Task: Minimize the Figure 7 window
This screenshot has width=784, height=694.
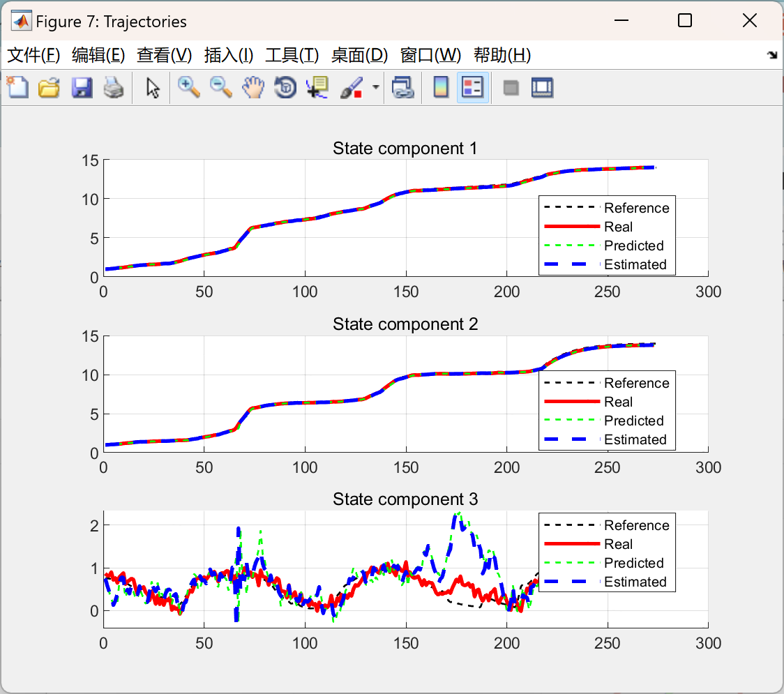Action: (x=621, y=20)
